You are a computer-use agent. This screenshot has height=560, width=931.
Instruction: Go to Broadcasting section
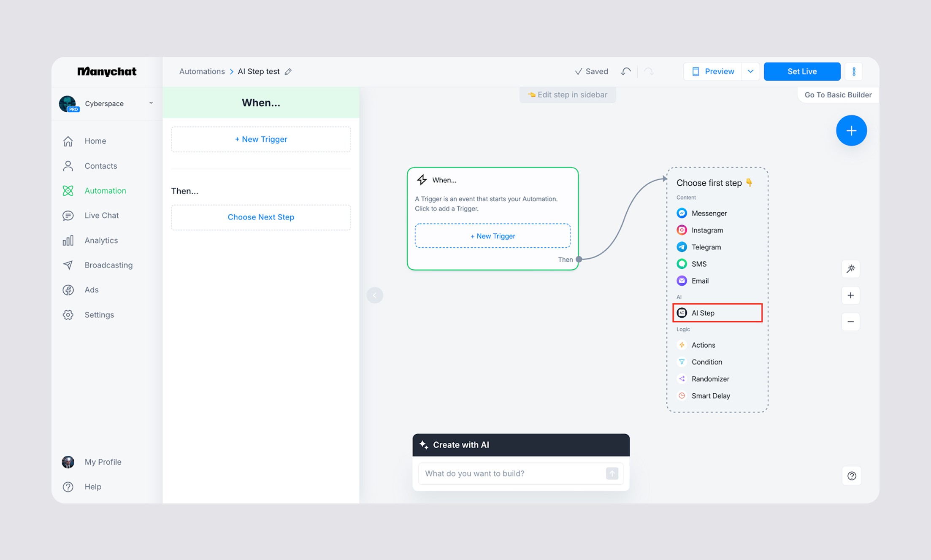click(108, 265)
